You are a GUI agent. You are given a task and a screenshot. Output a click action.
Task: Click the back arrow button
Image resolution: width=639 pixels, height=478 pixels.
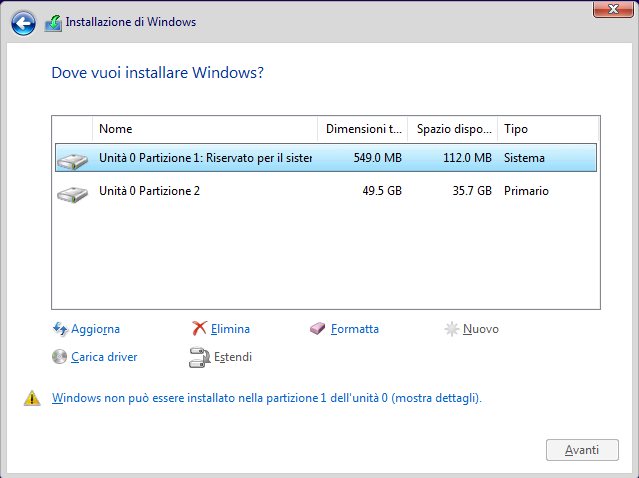(24, 22)
